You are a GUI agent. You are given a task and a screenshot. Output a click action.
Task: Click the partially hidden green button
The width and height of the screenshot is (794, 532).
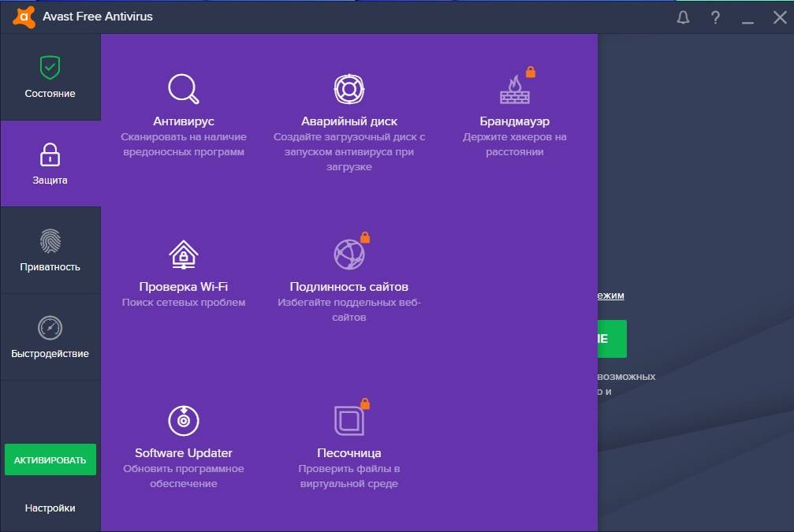[x=612, y=339]
